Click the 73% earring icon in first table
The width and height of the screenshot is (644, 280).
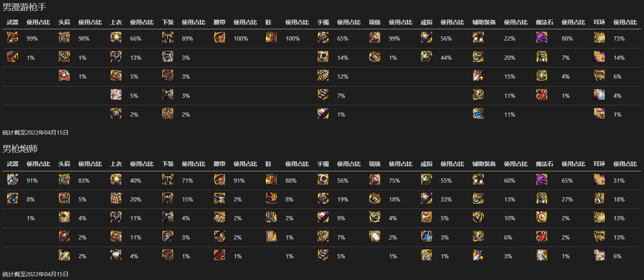click(x=599, y=38)
